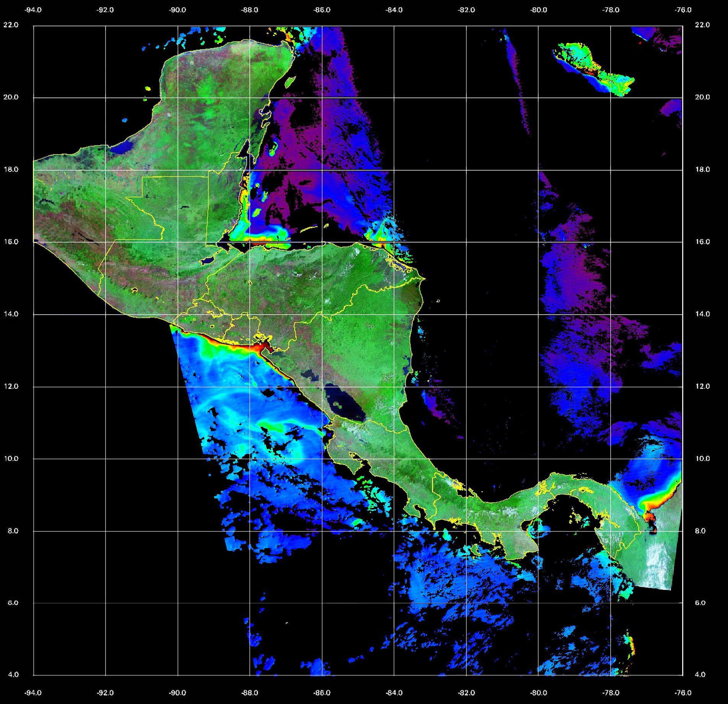Click the small island inside Lake Nicaragua
The width and height of the screenshot is (728, 704).
tap(338, 405)
